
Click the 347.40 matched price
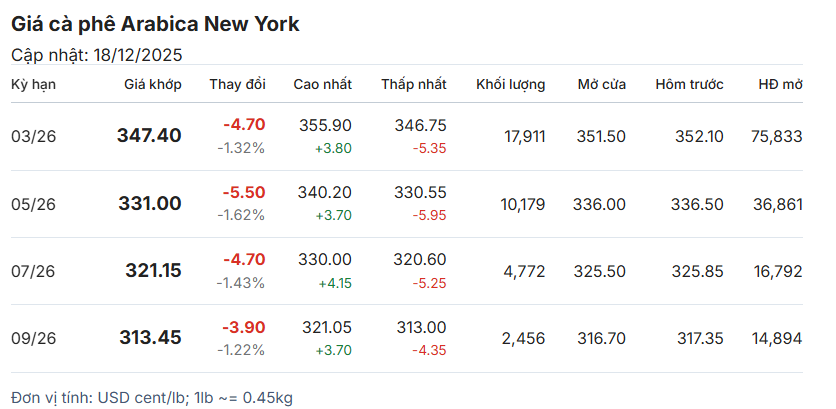point(149,135)
